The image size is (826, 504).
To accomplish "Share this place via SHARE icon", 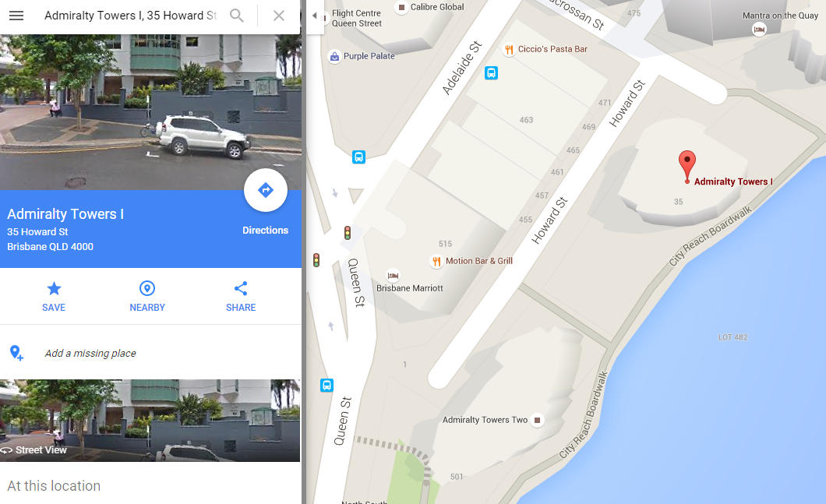I will click(x=241, y=288).
